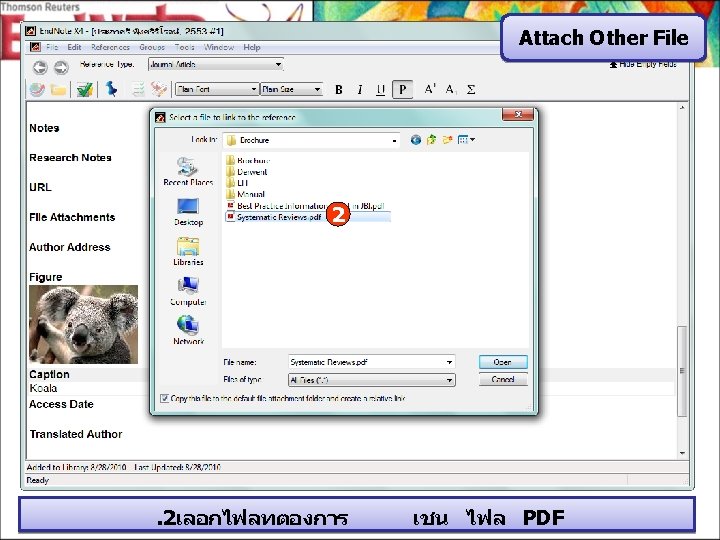This screenshot has width=720, height=540.
Task: Apply subscript with A icon
Action: [x=450, y=89]
